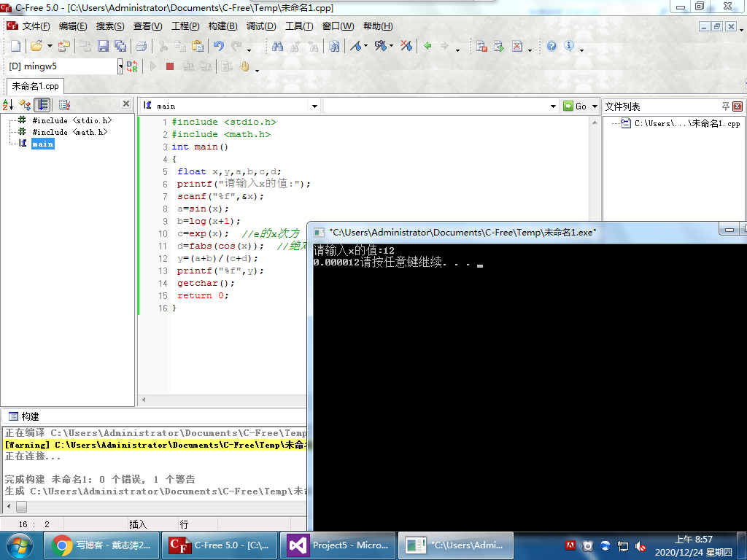Click the red Stop program icon
This screenshot has height=560, width=747.
[170, 66]
